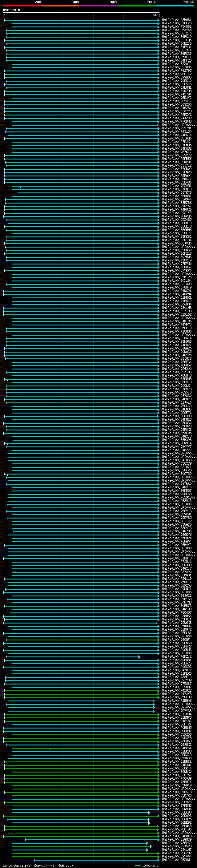Select UniRef100_C1GA20 hit label

click(x=177, y=349)
